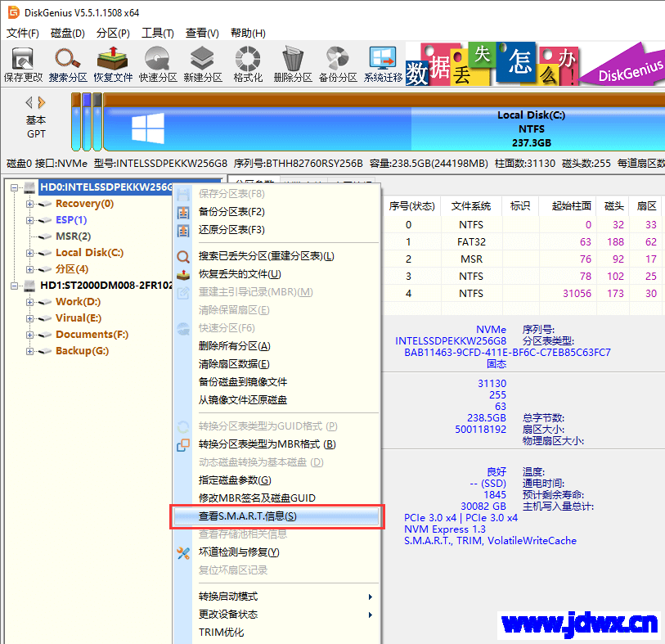Open the 工具(T) menu
665x644 pixels.
[157, 33]
